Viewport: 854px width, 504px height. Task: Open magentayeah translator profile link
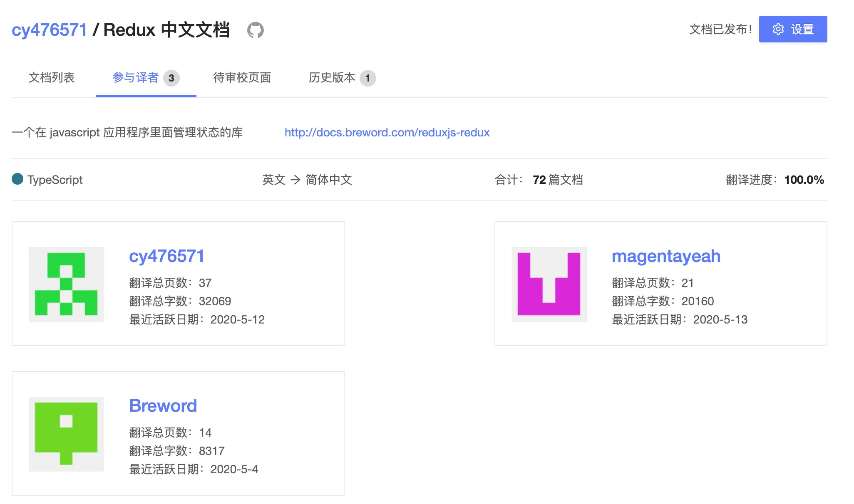[665, 256]
